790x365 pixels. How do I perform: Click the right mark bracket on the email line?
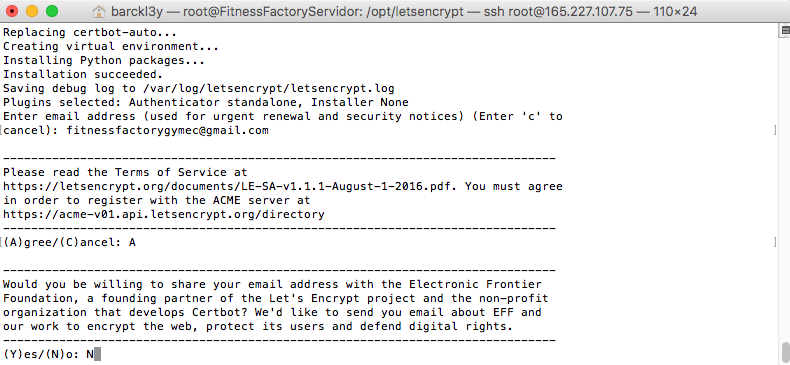[x=774, y=131]
